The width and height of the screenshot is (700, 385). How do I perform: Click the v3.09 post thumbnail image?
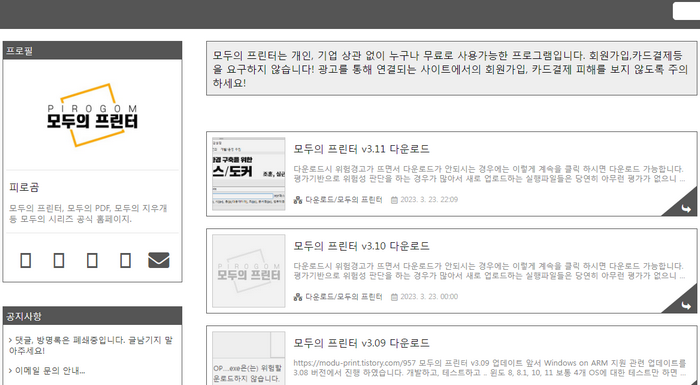coord(249,358)
